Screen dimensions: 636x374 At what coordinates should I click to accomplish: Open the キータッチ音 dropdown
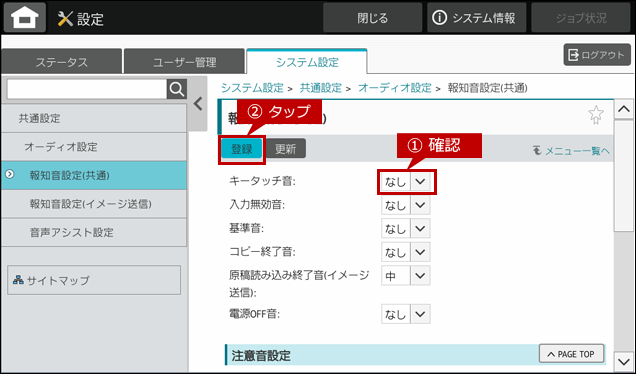coord(406,182)
